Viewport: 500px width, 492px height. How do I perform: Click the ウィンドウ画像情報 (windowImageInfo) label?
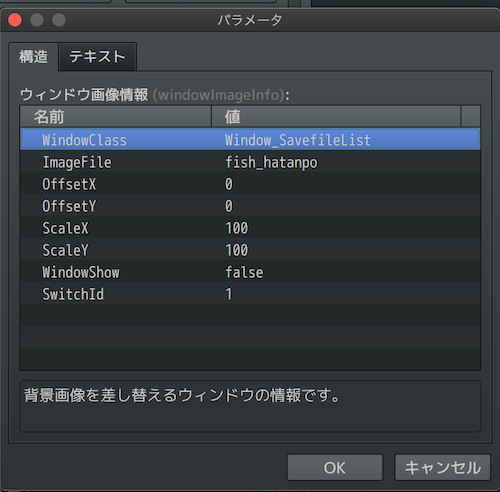click(x=155, y=95)
